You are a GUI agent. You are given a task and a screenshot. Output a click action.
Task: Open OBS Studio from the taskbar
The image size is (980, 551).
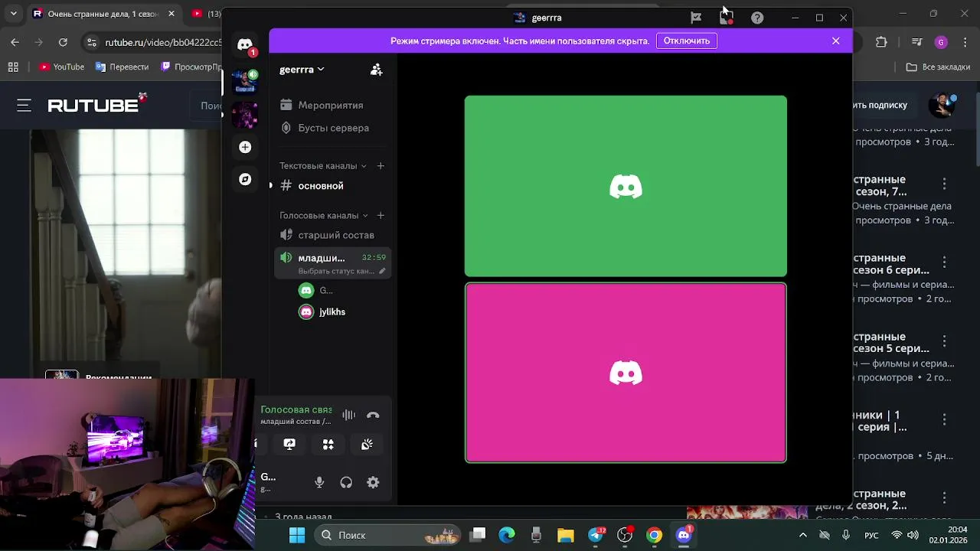625,535
